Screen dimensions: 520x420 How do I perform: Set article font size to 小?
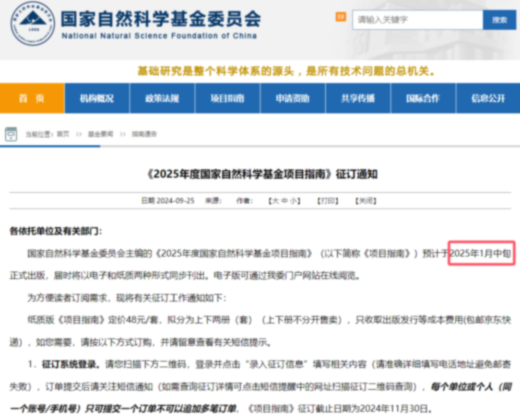pyautogui.click(x=294, y=201)
